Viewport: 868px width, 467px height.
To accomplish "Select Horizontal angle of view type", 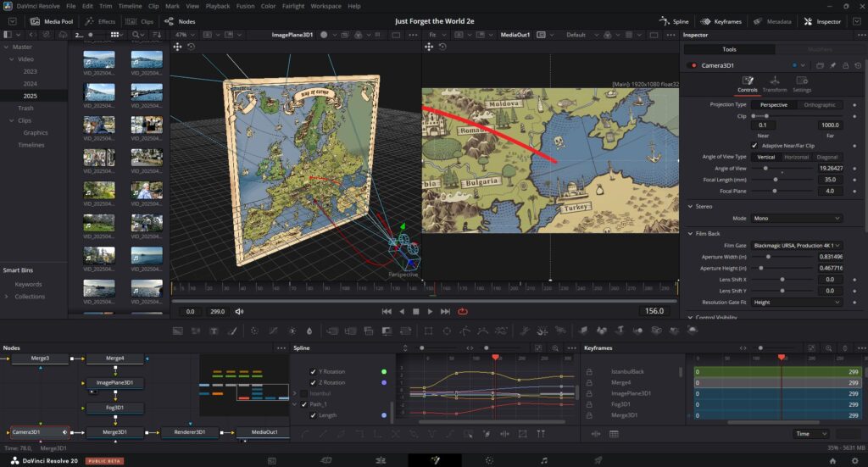I will tap(796, 157).
